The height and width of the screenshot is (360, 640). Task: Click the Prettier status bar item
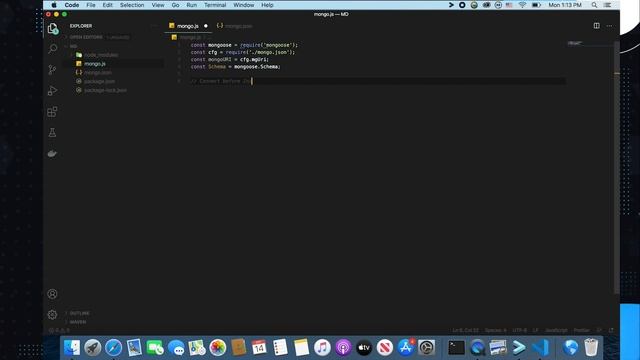coord(582,330)
